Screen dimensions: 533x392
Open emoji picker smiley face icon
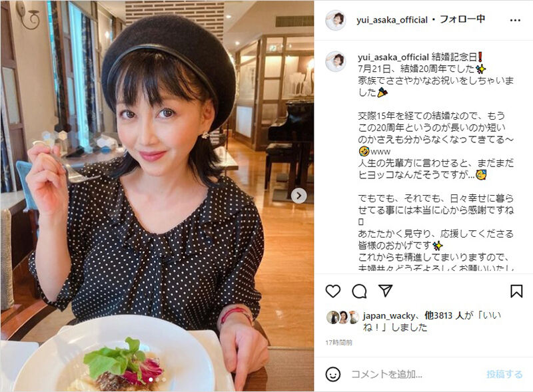click(x=332, y=374)
